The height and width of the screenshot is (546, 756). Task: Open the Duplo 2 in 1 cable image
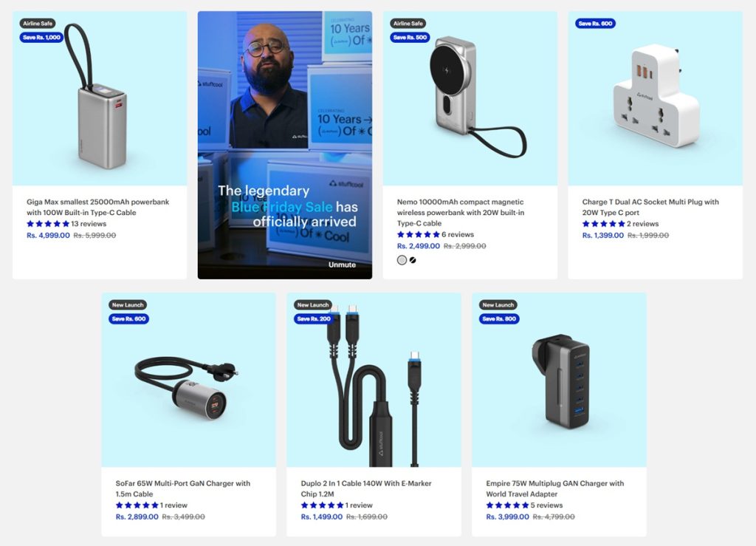tap(374, 380)
